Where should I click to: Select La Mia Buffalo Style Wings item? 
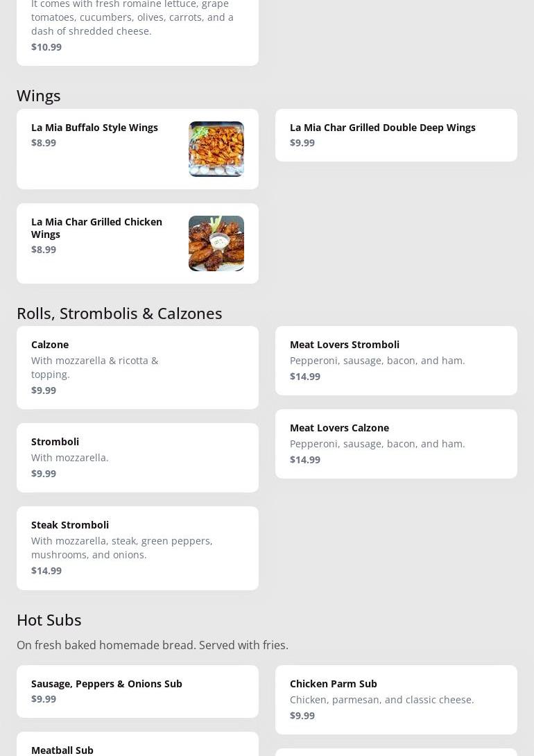pyautogui.click(x=94, y=128)
